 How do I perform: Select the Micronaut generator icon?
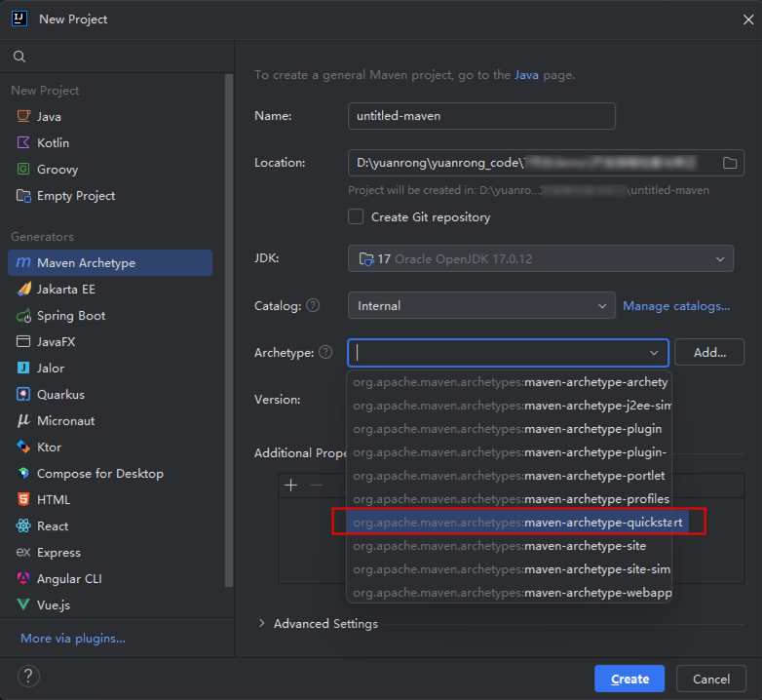pos(23,421)
